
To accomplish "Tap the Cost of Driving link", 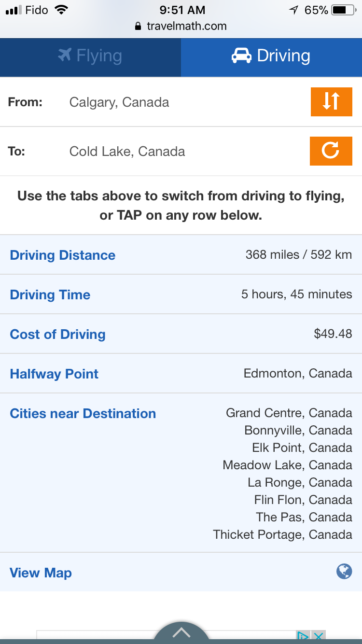I will click(58, 334).
